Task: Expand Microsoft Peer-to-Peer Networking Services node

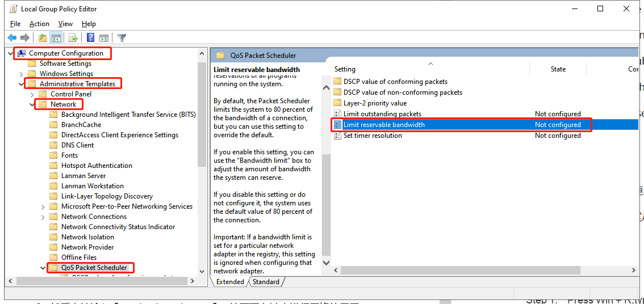Action: point(43,206)
